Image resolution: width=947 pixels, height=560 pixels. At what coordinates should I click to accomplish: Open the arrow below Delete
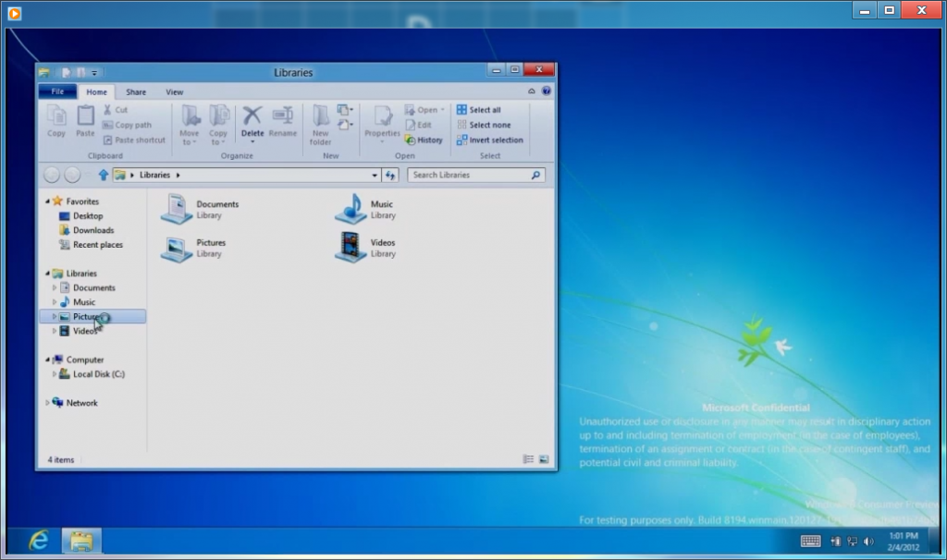[252, 141]
